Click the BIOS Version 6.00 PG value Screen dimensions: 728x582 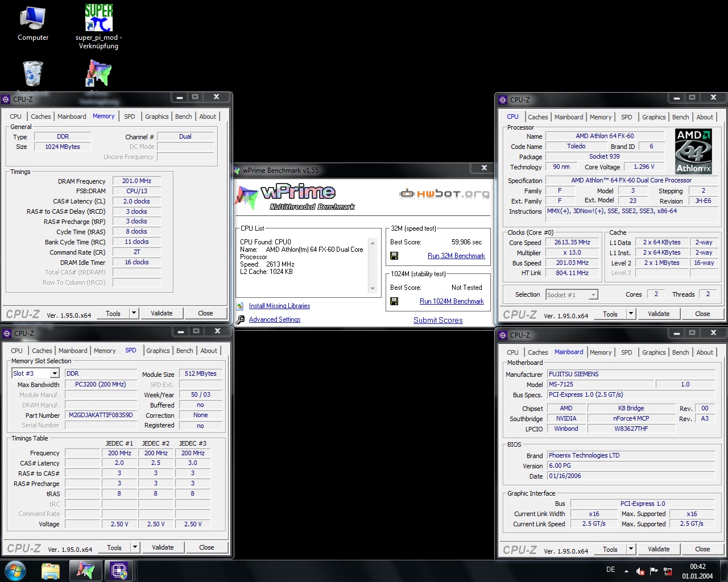pos(631,465)
